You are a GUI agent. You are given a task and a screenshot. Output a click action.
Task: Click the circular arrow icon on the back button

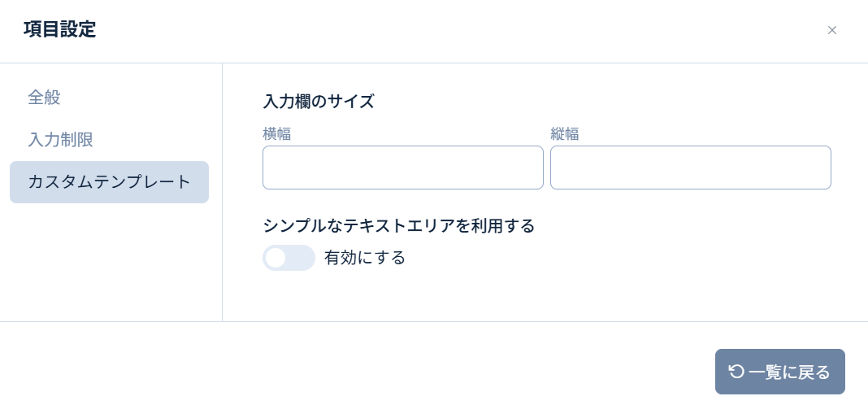point(736,372)
